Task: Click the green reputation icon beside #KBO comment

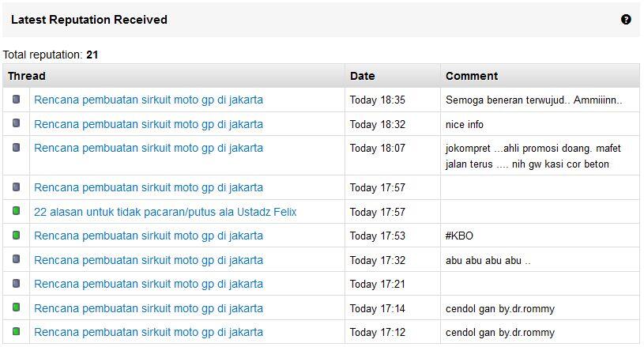Action: pyautogui.click(x=16, y=235)
